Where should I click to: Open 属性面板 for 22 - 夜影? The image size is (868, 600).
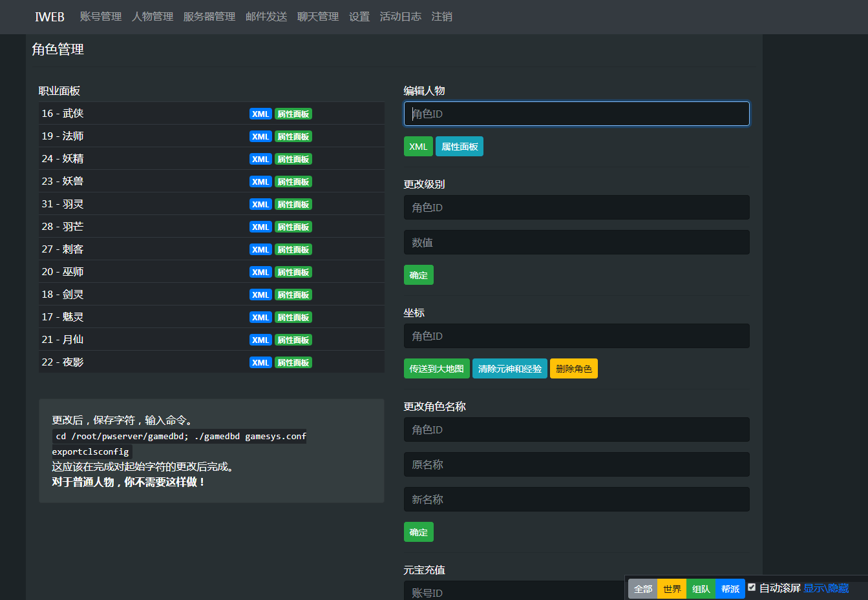tap(293, 362)
